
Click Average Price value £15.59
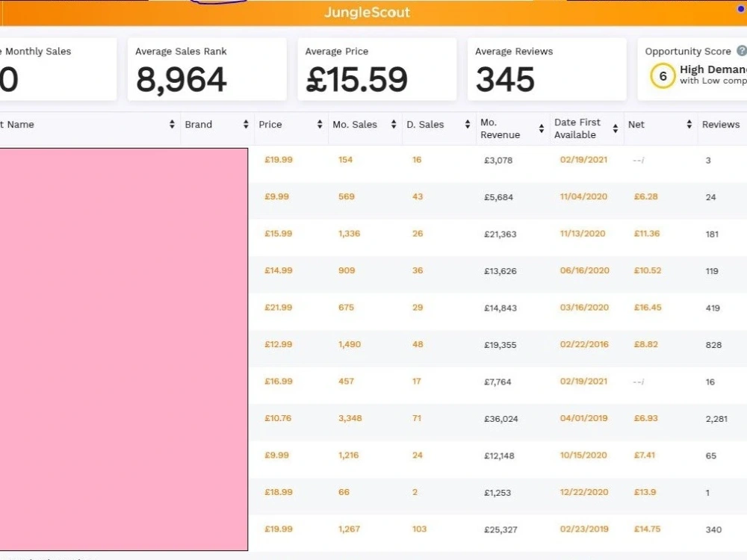coord(356,80)
